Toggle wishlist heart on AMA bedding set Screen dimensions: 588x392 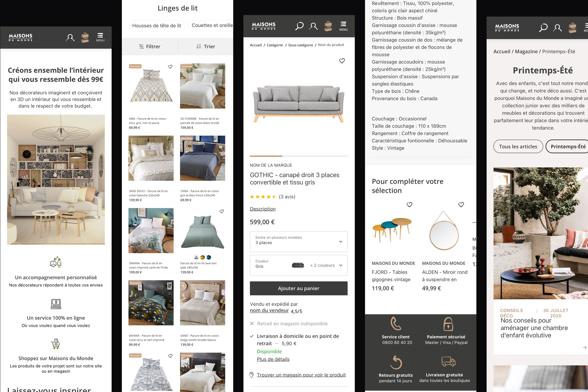[170, 67]
